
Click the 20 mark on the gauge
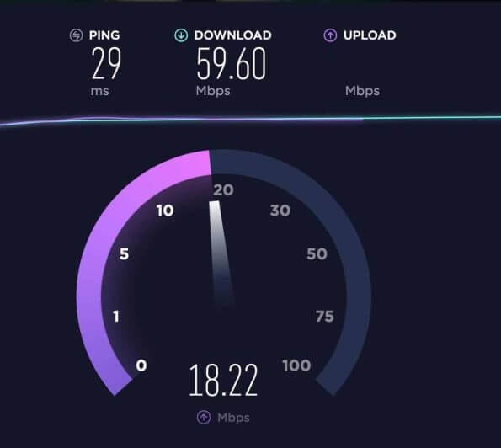(x=223, y=189)
